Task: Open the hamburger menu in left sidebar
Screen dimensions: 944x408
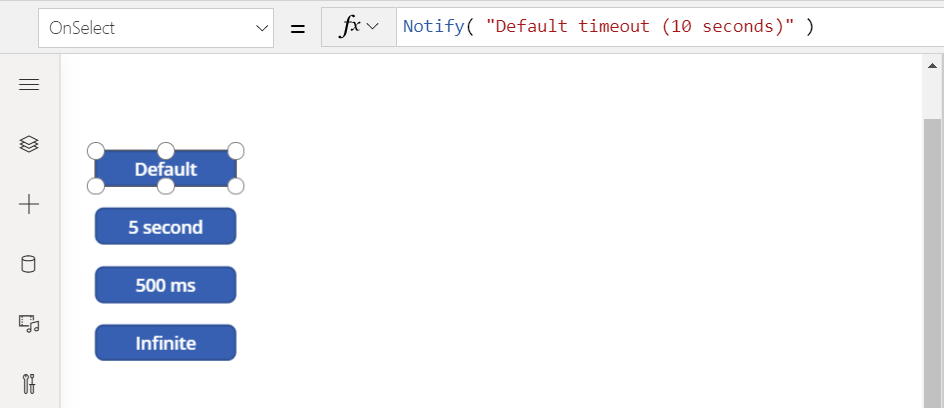Action: 29,85
